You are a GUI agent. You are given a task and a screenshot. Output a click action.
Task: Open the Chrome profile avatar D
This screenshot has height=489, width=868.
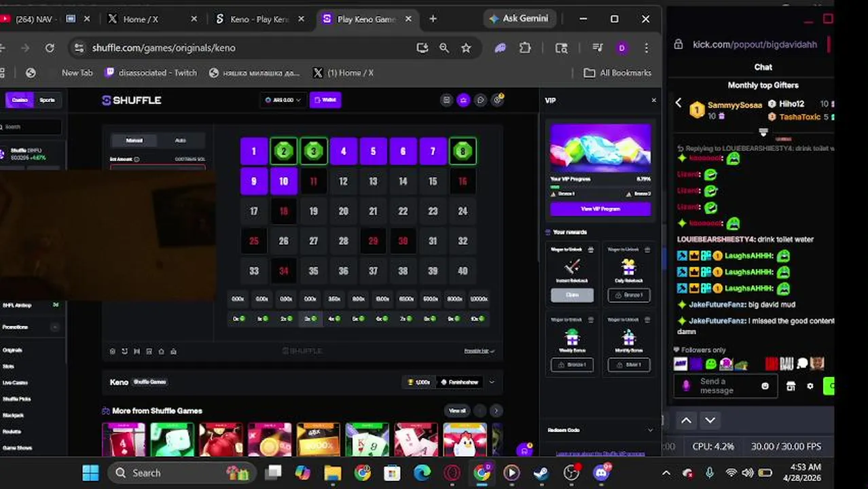(621, 48)
